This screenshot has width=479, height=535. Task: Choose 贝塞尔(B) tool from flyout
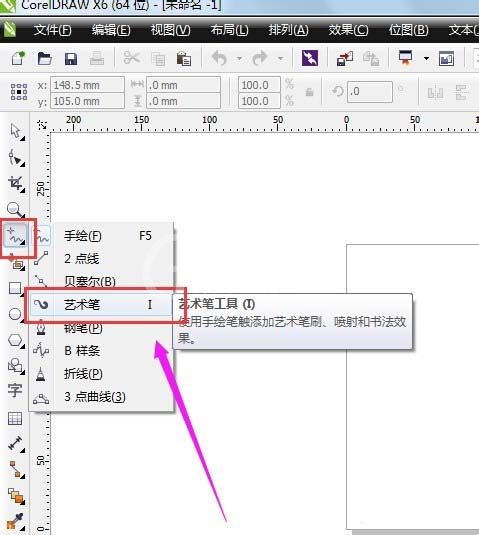(102, 281)
